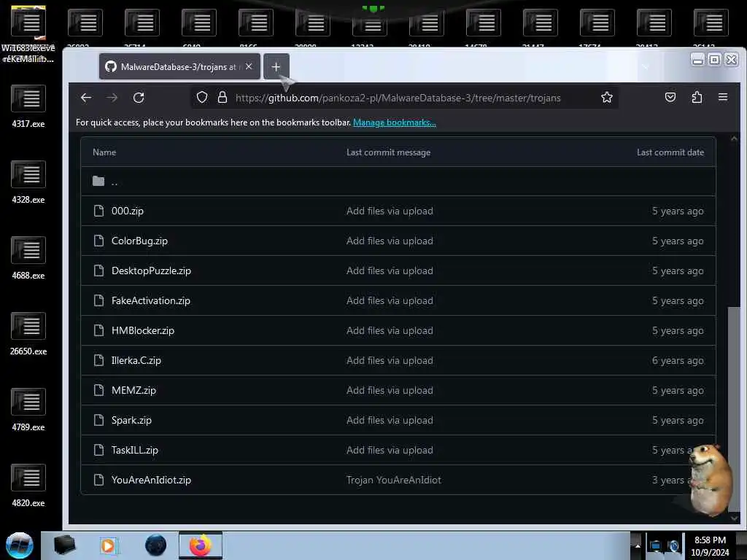Close the MalwareDatabase-3 tab
This screenshot has height=560, width=747.
(x=249, y=66)
